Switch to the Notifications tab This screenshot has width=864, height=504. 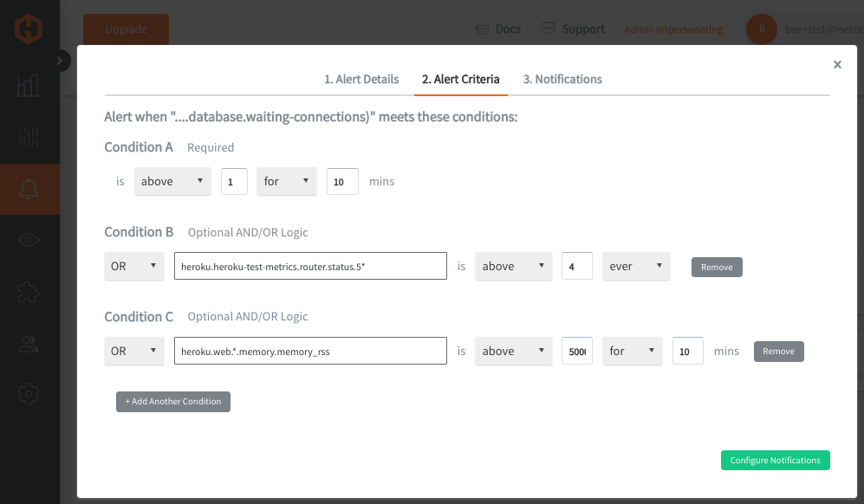[562, 80]
